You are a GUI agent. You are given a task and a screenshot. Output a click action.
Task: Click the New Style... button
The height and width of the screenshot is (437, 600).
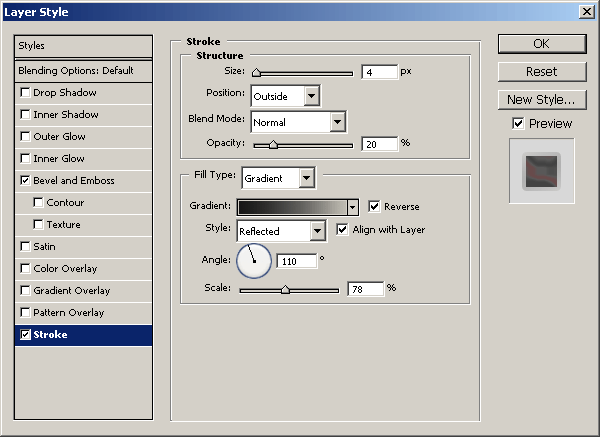pyautogui.click(x=541, y=99)
